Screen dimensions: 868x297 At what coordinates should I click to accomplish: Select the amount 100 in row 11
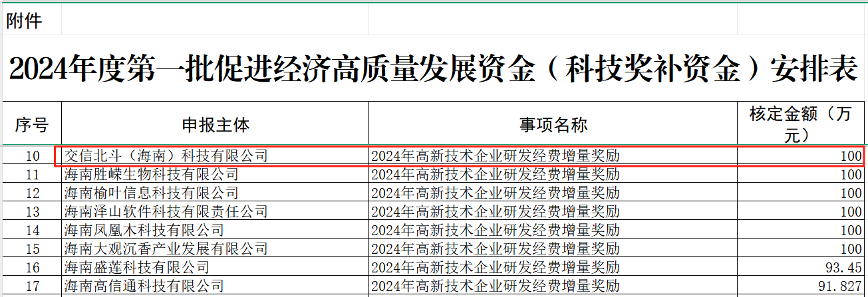click(x=802, y=175)
